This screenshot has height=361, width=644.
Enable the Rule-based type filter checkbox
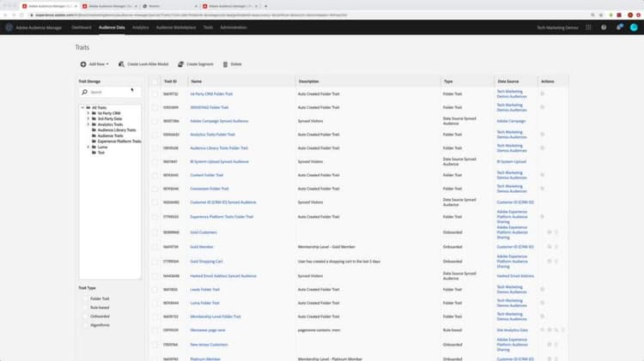85,308
